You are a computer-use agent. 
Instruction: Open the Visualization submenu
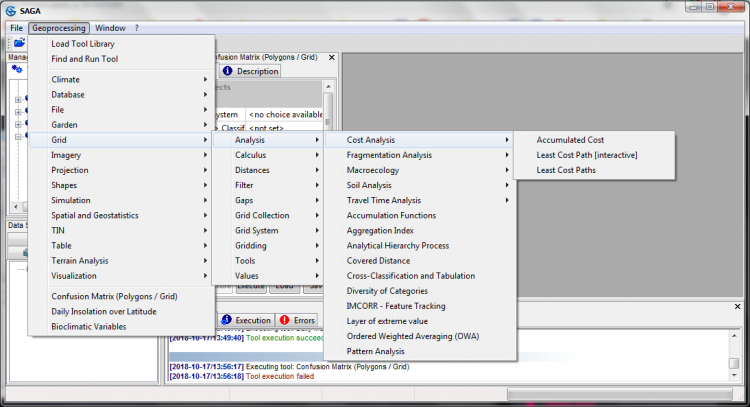pyautogui.click(x=121, y=276)
